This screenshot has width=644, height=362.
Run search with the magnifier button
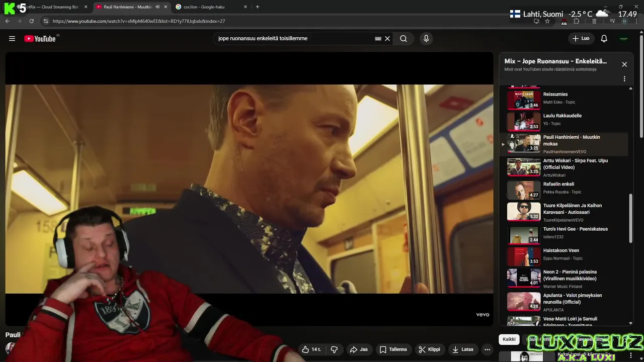pos(404,39)
